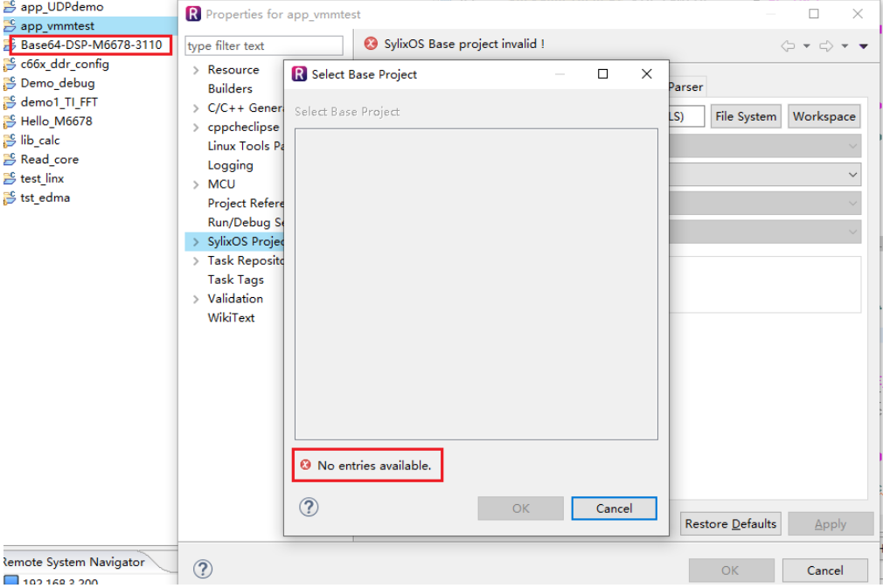This screenshot has height=588, width=883.
Task: Click Cancel in Select Base Project dialog
Action: (x=614, y=508)
